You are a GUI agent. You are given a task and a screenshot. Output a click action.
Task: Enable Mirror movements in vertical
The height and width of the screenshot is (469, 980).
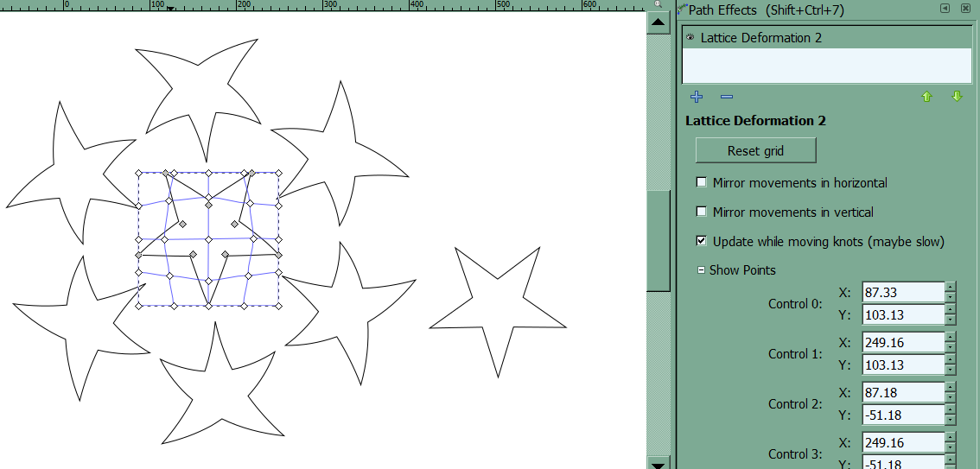[x=702, y=212]
